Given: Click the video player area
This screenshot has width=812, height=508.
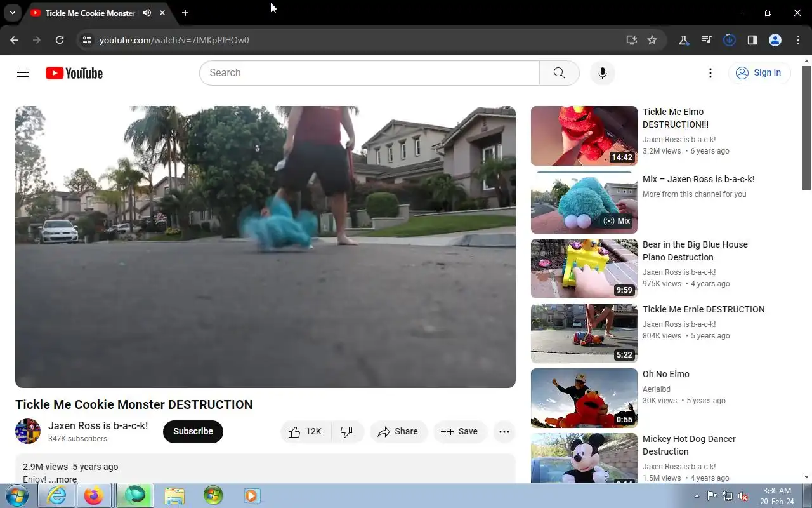Looking at the screenshot, I should tap(265, 247).
